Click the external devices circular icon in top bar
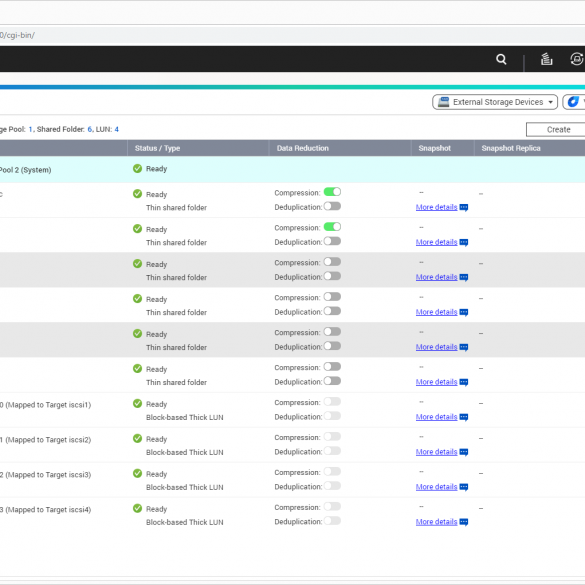Viewport: 585px width, 585px height. [x=577, y=59]
